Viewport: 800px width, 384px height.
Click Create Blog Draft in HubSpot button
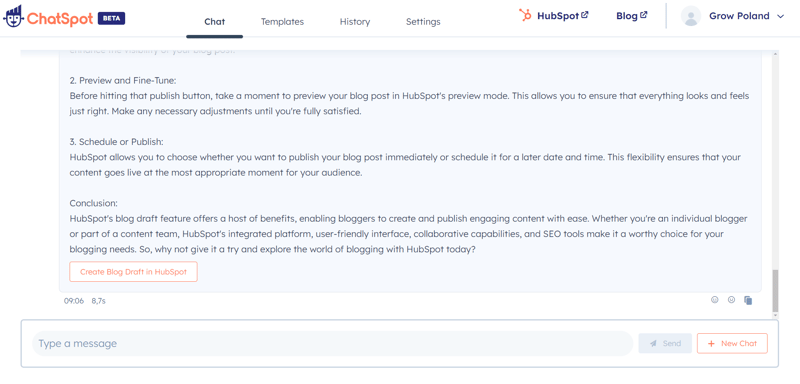tap(133, 272)
